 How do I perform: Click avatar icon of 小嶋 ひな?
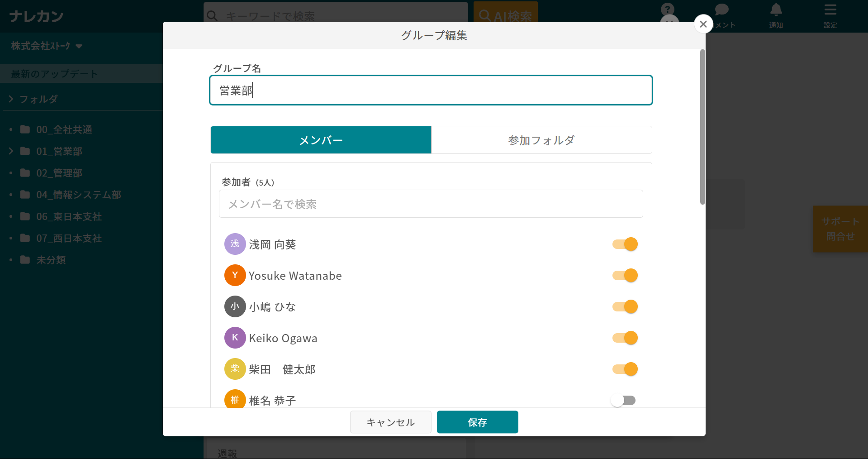point(235,306)
